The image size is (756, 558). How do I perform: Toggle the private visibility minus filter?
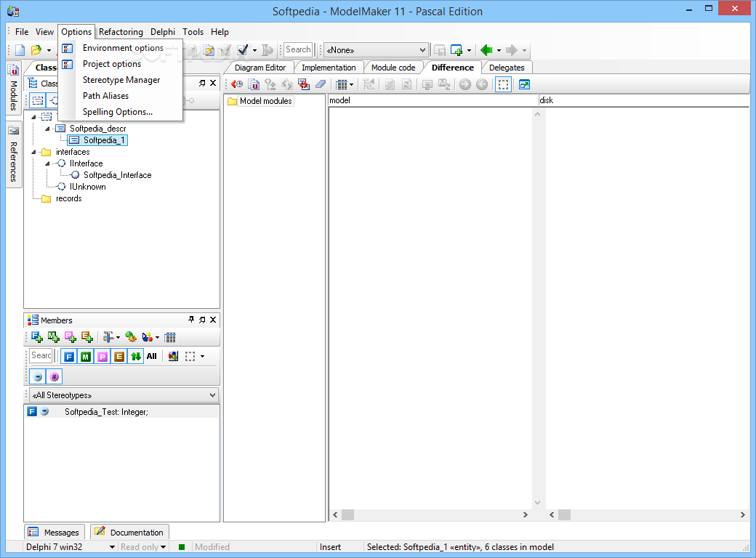click(38, 377)
